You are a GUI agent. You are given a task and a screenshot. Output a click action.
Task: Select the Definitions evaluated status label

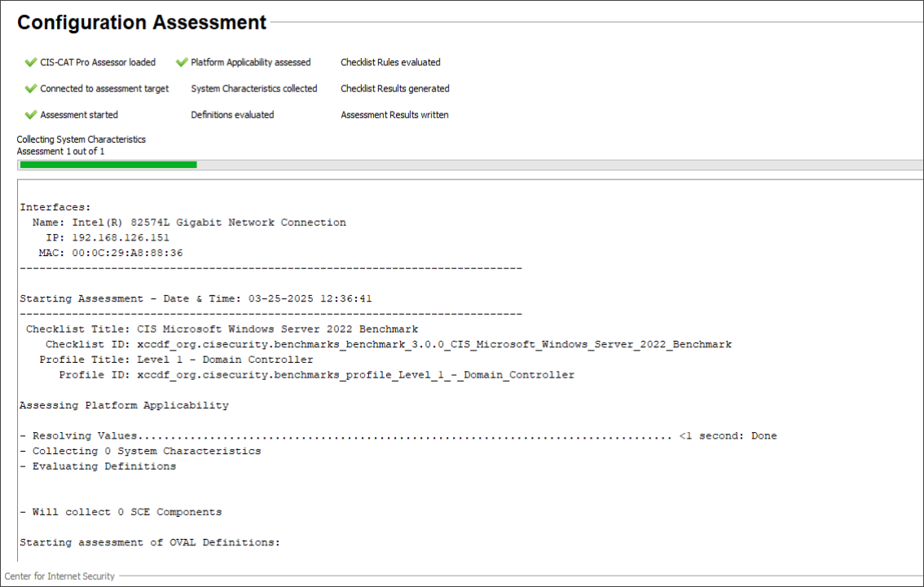coord(232,115)
